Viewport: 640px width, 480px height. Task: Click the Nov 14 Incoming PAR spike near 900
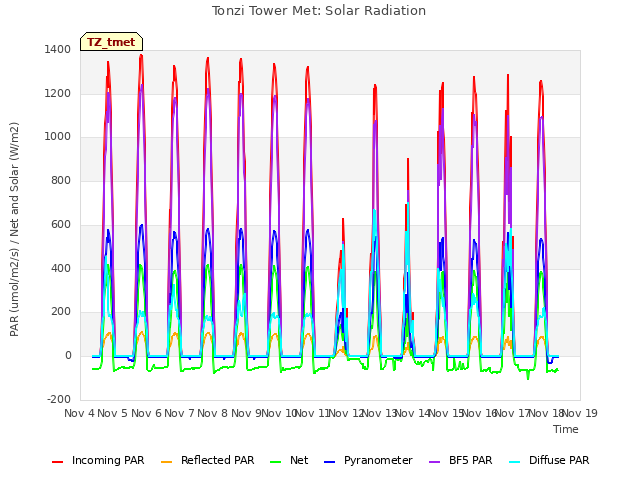click(408, 159)
